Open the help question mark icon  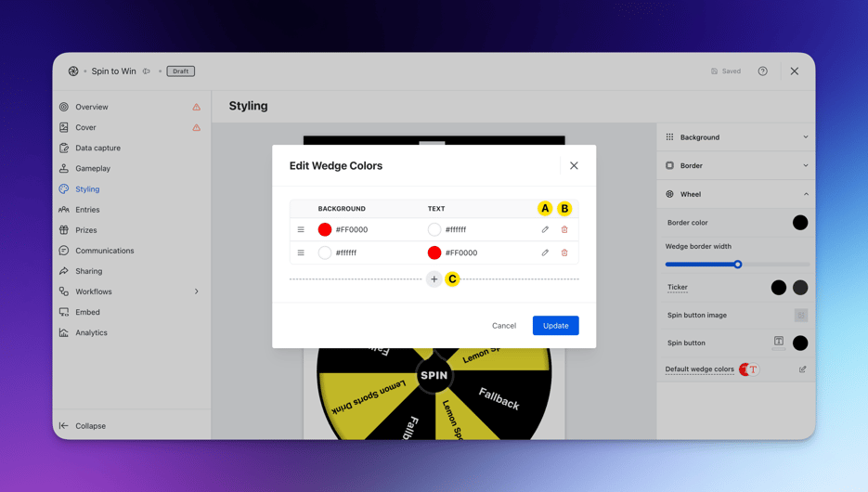point(762,71)
